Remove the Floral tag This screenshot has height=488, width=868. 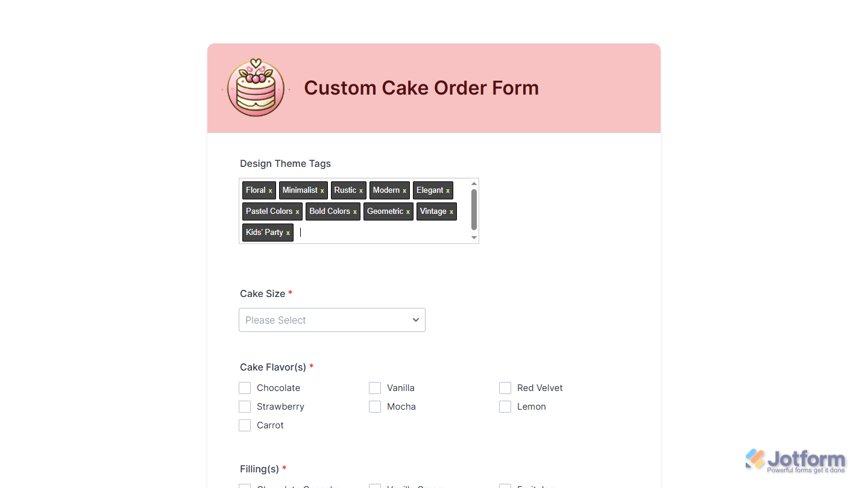[x=270, y=190]
